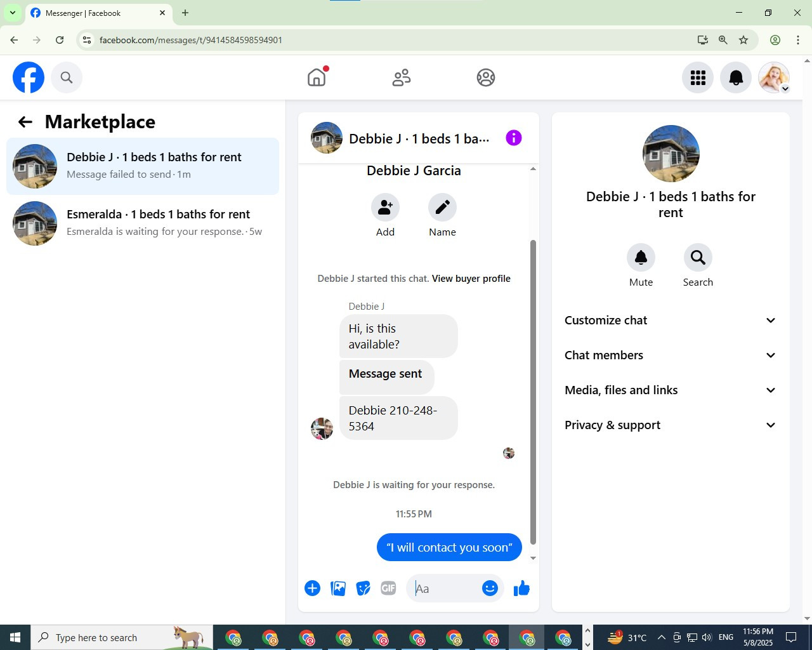Open a new browser tab
This screenshot has width=812, height=650.
click(x=185, y=13)
